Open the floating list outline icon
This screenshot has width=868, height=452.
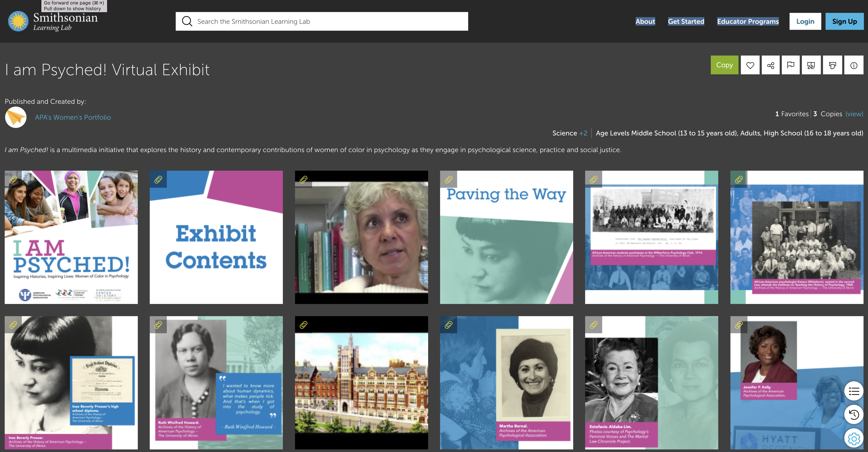pyautogui.click(x=853, y=391)
